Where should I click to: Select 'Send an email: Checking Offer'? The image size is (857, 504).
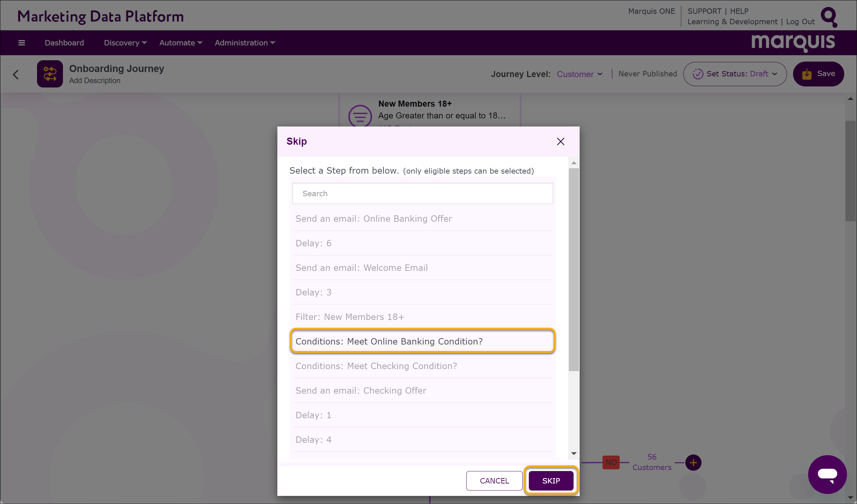click(422, 390)
